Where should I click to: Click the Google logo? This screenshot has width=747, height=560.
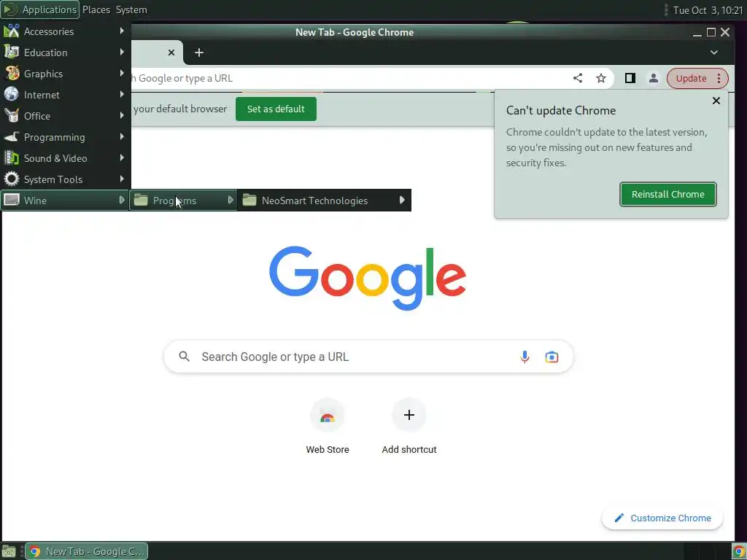point(368,279)
